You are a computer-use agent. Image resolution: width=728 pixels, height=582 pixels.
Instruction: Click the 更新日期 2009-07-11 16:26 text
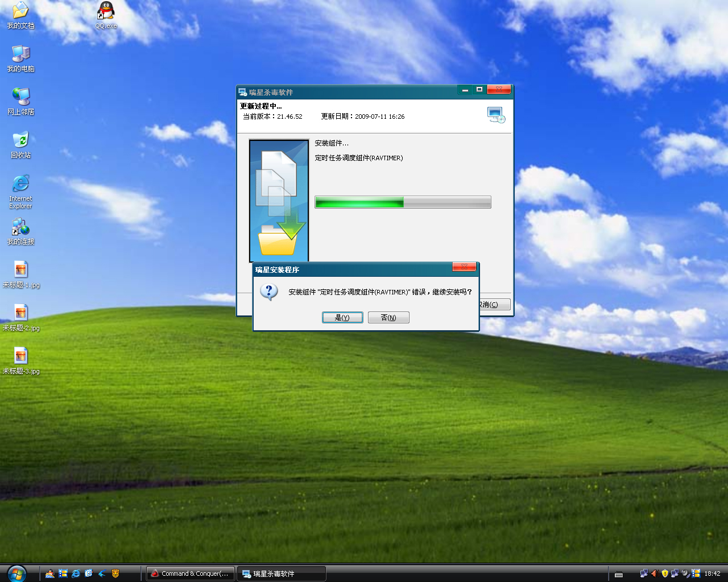coord(363,117)
